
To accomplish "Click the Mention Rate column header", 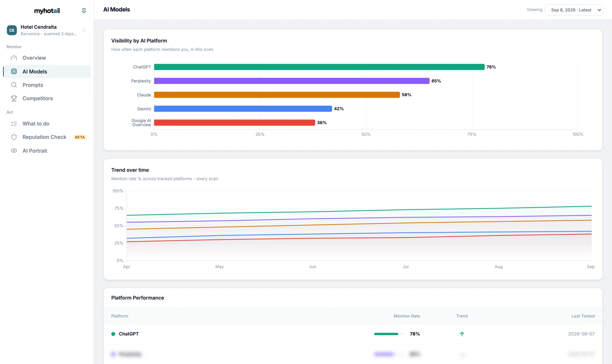I will (x=407, y=316).
